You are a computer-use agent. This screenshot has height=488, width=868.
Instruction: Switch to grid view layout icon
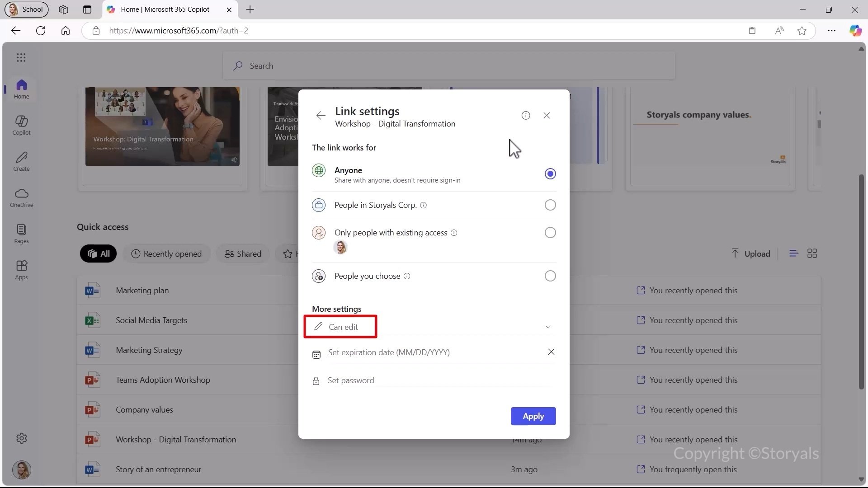click(x=812, y=253)
